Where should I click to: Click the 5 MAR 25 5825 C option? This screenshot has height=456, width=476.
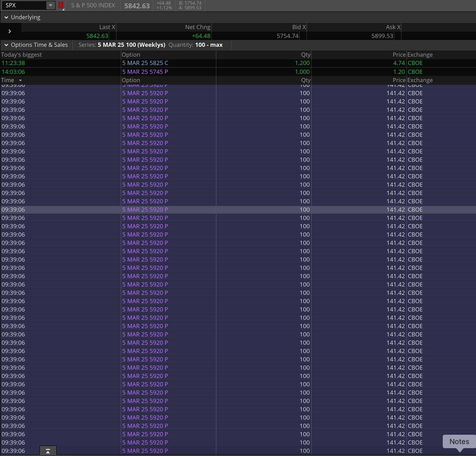tap(145, 63)
